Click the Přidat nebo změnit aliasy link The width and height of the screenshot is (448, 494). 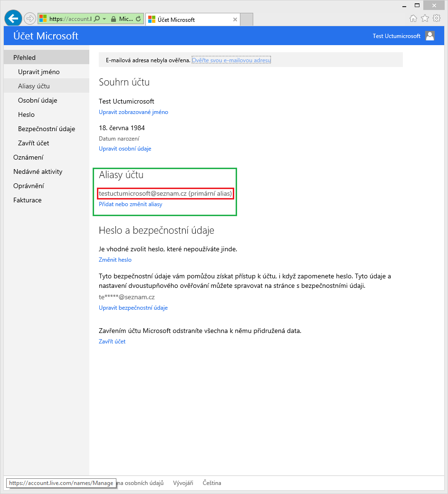tap(130, 204)
